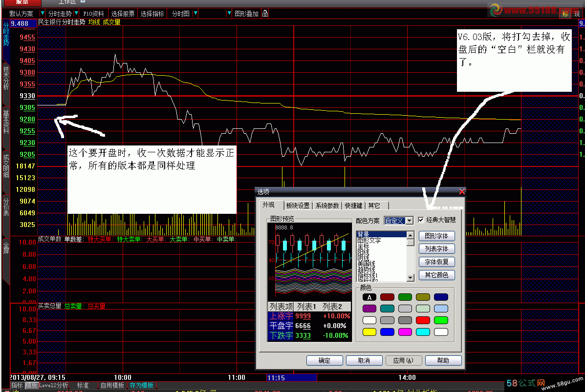
Task: Open the 系统参数 tab
Action: [327, 206]
